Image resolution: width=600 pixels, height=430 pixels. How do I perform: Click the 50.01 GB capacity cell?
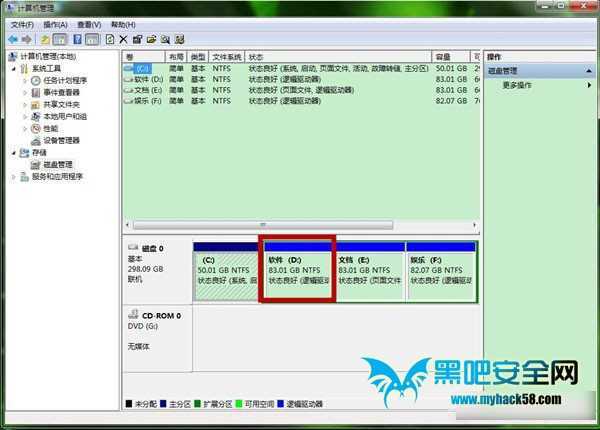click(x=451, y=68)
